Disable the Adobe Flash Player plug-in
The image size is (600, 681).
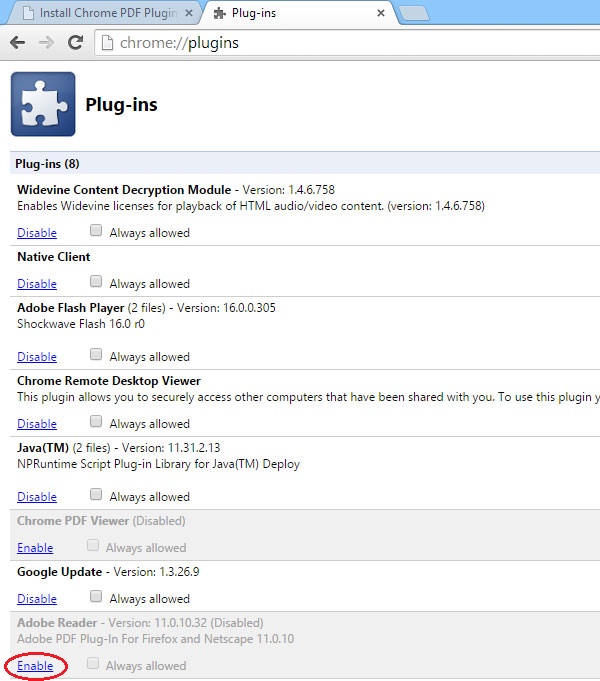point(37,357)
